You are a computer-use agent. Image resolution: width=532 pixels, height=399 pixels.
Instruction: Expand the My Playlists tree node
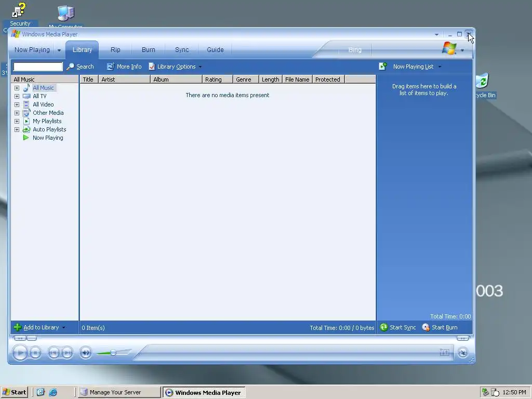click(17, 121)
